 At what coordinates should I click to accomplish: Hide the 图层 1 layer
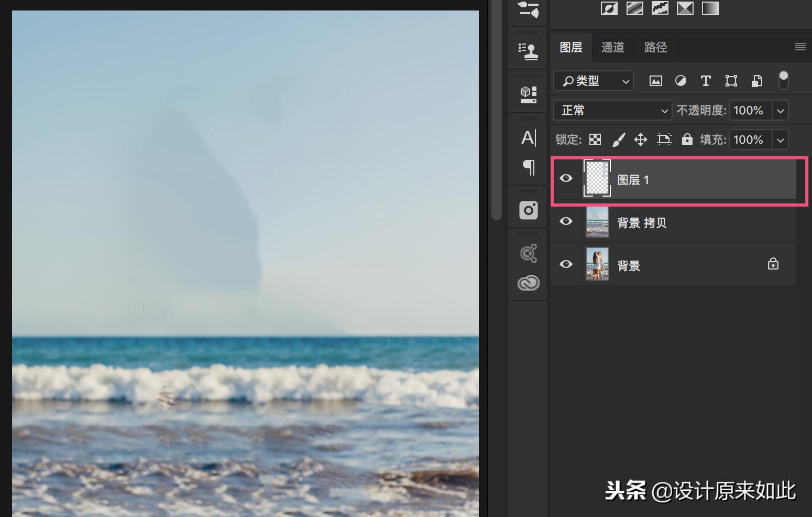[x=566, y=178]
